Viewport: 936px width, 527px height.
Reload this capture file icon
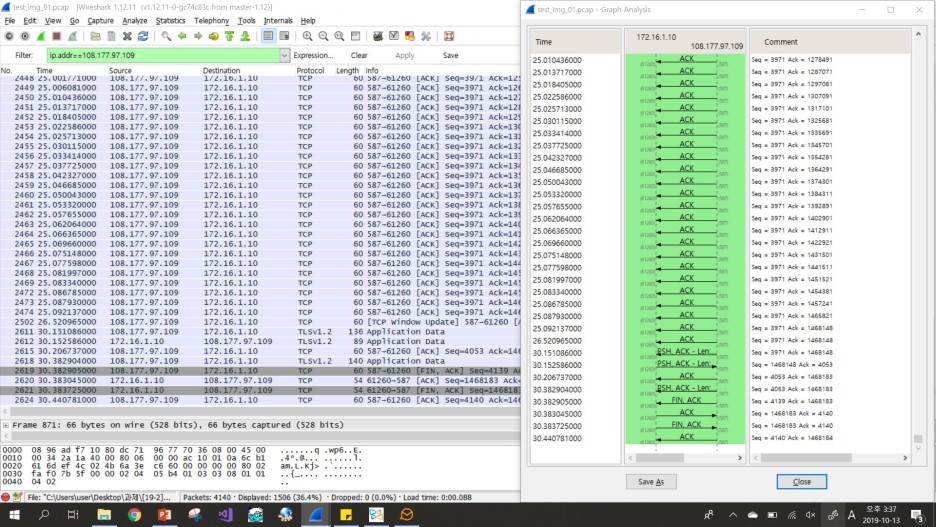[x=143, y=36]
